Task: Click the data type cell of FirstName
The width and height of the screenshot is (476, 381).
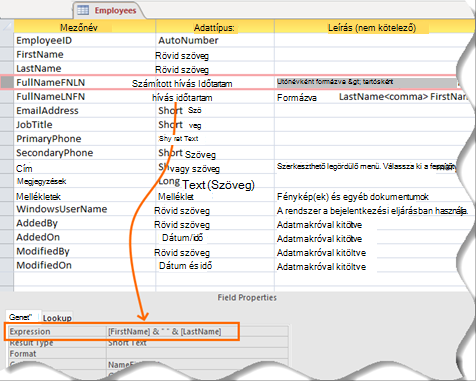Action: 215,55
